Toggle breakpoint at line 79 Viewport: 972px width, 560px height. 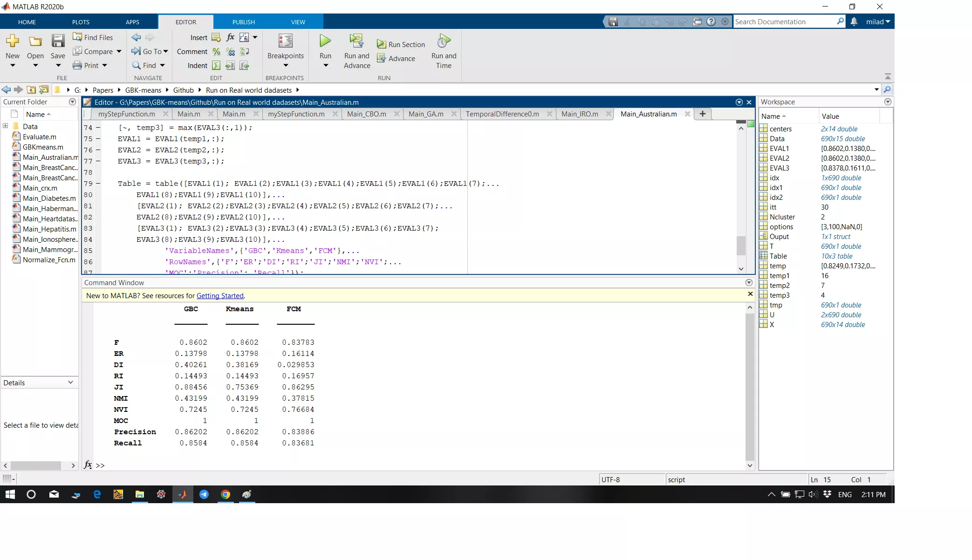98,184
